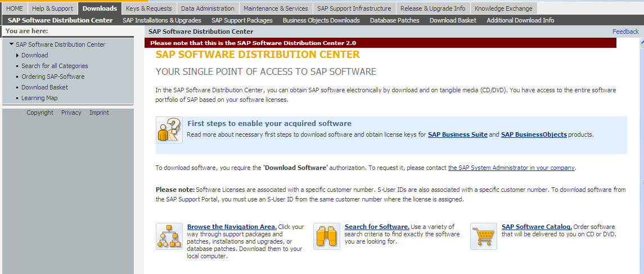Viewport: 644px width, 274px height.
Task: Click 'First steps to enable your acquired software' heading
Action: tap(269, 123)
